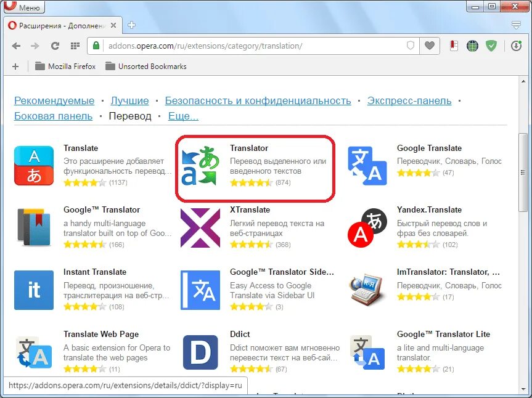Viewport: 532px width, 398px height.
Task: Open the Speed Dial grid icon
Action: pyautogui.click(x=75, y=46)
